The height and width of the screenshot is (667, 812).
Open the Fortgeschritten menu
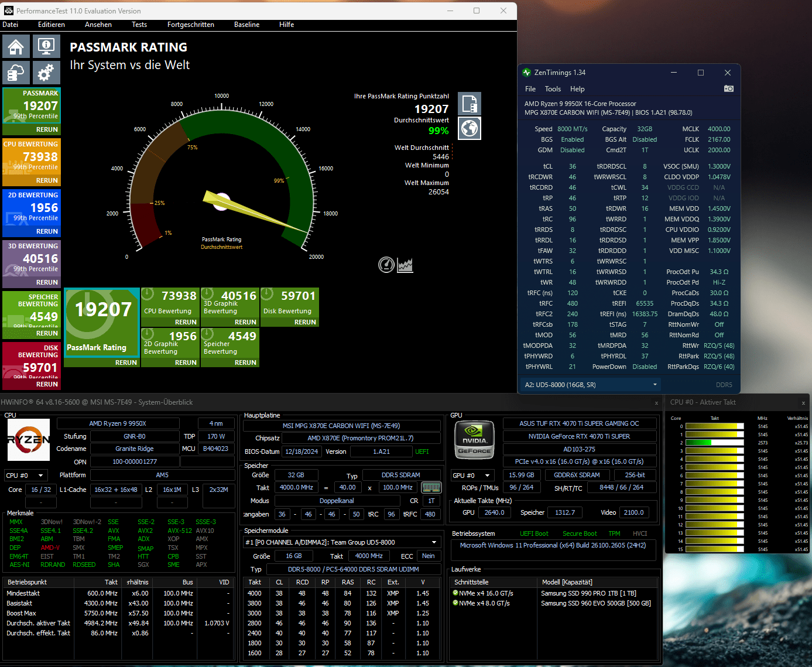tap(191, 25)
